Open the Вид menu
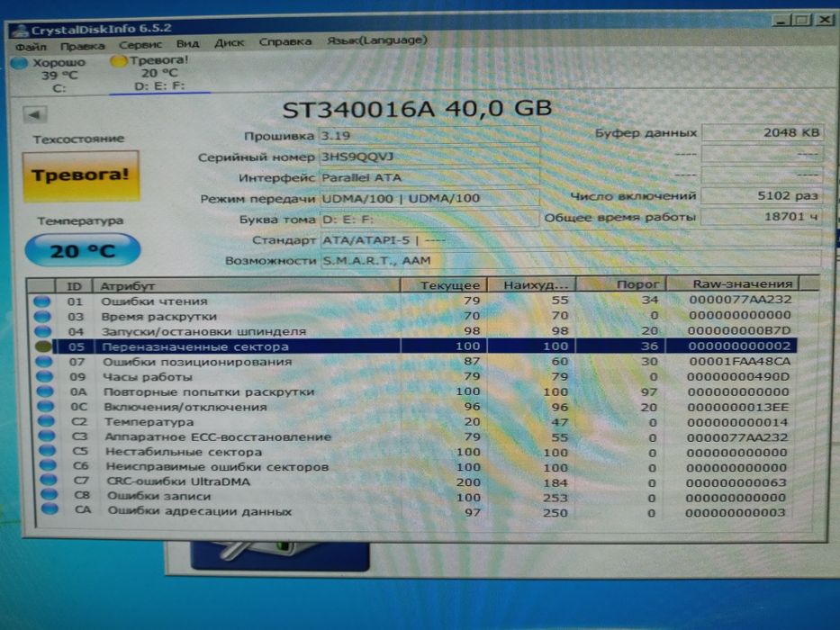The height and width of the screenshot is (630, 840). (187, 43)
